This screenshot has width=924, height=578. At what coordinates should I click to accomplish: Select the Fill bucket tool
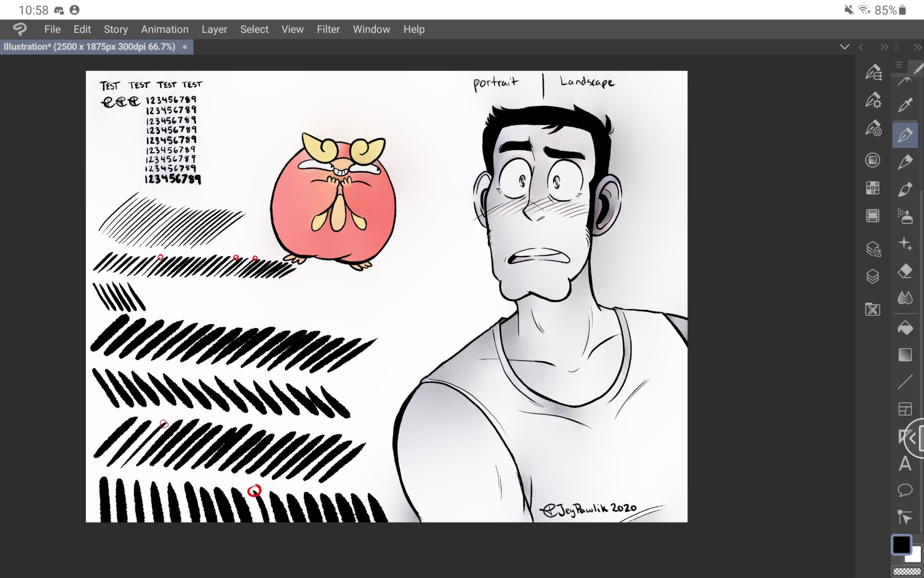(905, 327)
